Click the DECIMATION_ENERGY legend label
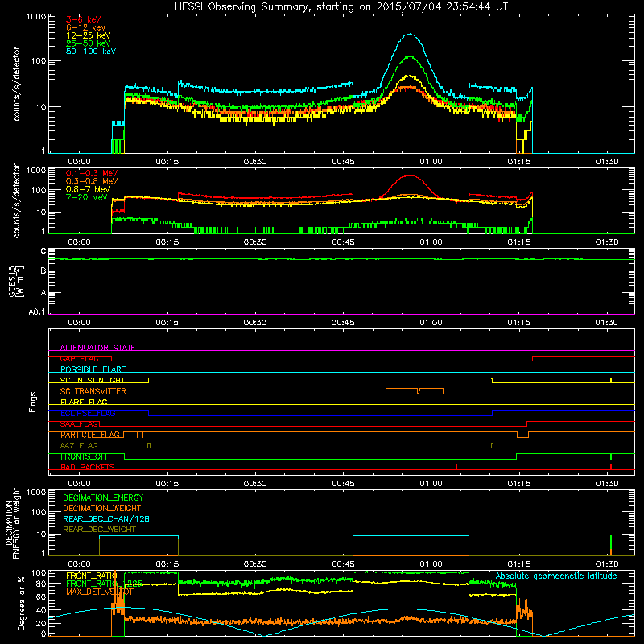Screen dimensions: 644x644 coord(103,497)
